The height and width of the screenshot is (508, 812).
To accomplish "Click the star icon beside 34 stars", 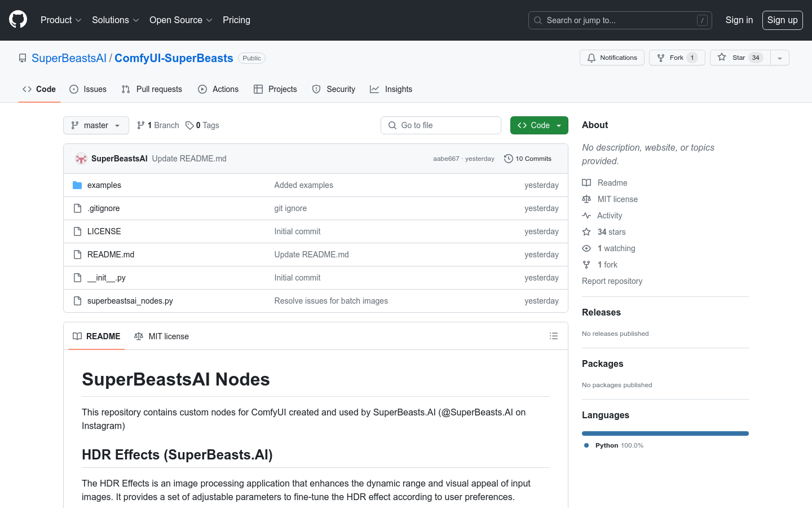I will click(586, 232).
